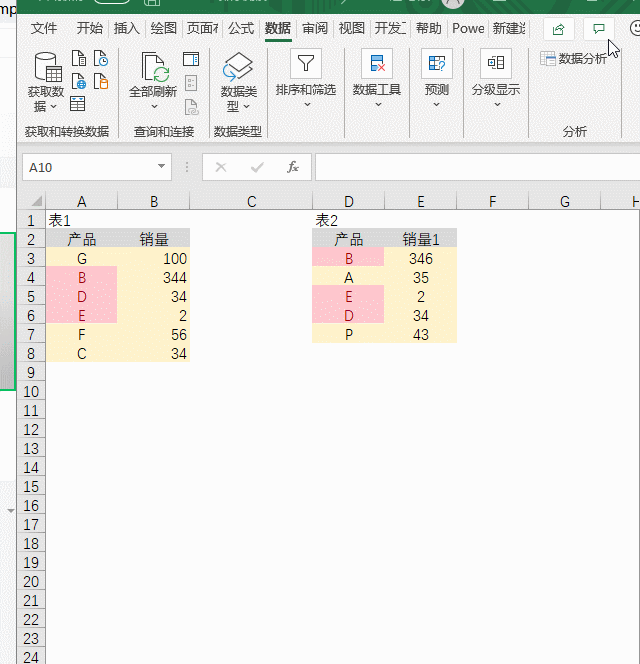This screenshot has width=640, height=664.
Task: Click the greyed Properties icon in 查询和连接
Action: pyautogui.click(x=191, y=83)
